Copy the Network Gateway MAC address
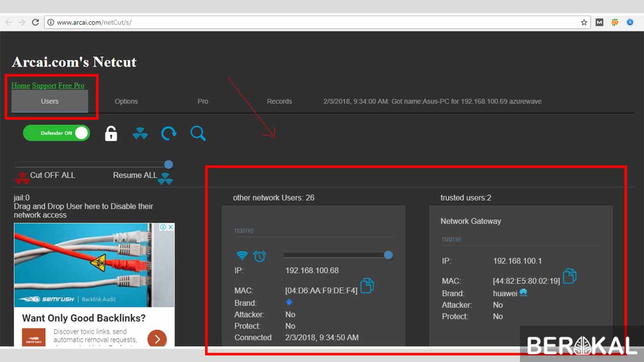The height and width of the screenshot is (362, 644). tap(570, 277)
